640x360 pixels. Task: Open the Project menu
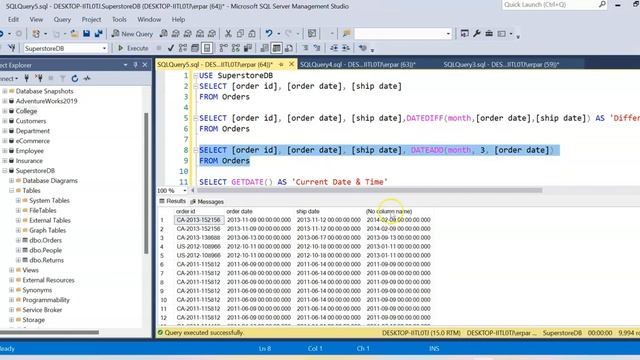click(91, 19)
